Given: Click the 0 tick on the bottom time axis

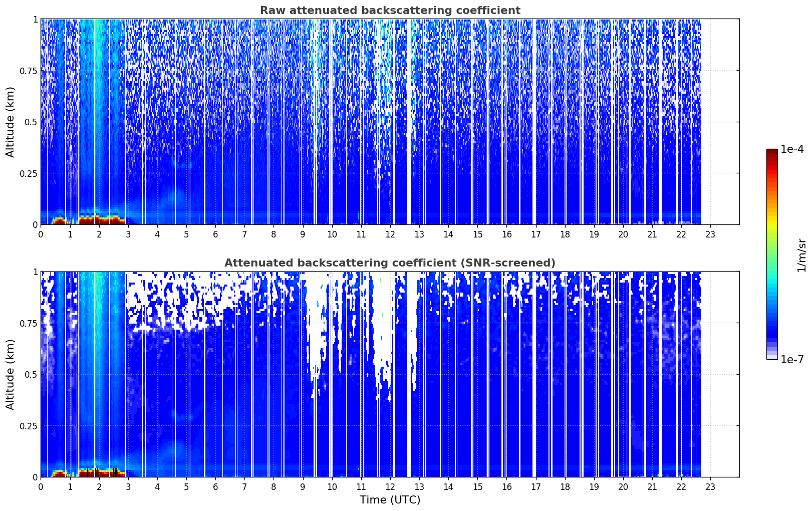Looking at the screenshot, I should click(41, 486).
